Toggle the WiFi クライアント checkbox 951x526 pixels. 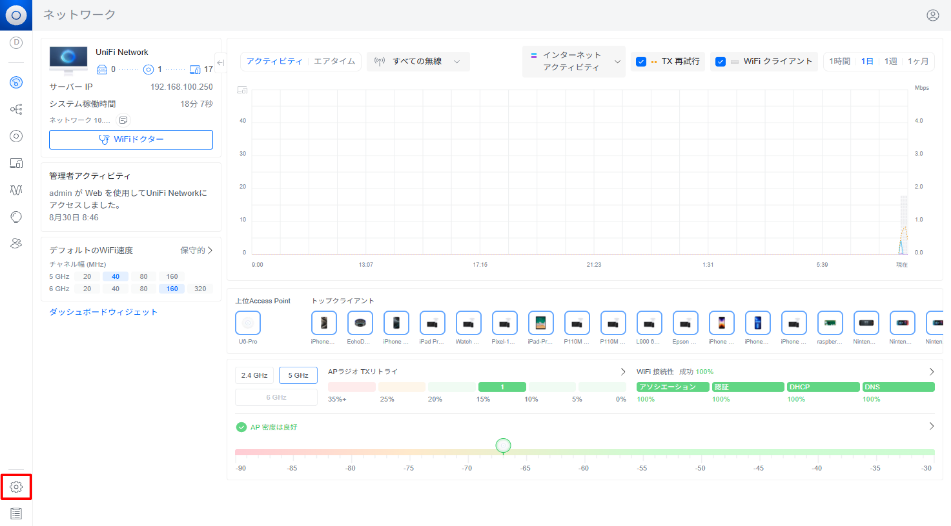tap(720, 61)
